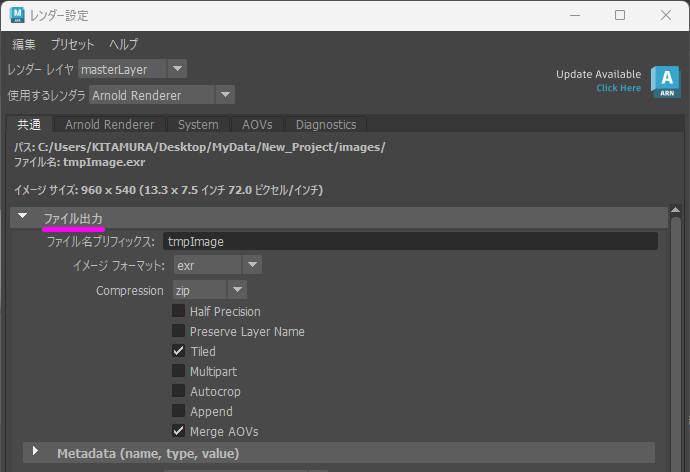The image size is (690, 472).
Task: Click the Arnold ARN logo icon
Action: tap(666, 82)
